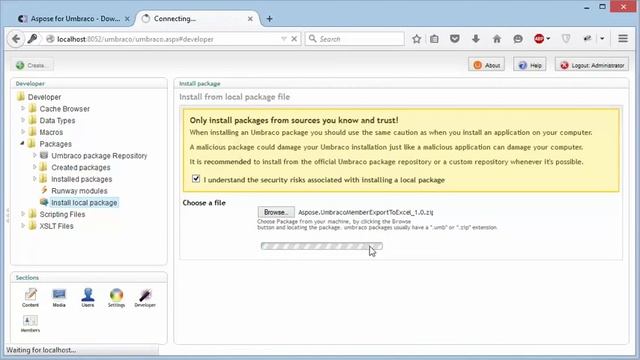640x360 pixels.
Task: Expand the Data Types node
Action: (23, 120)
